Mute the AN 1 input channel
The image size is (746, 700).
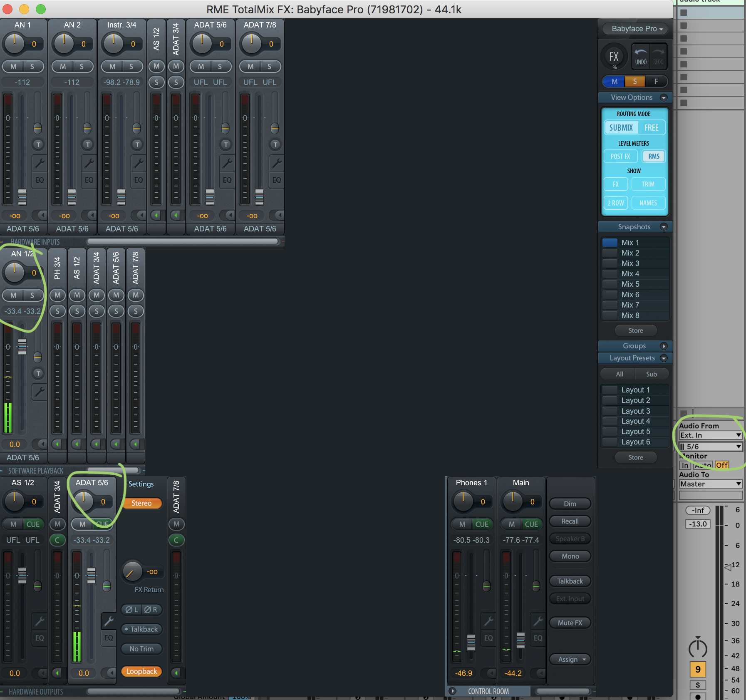pos(13,67)
